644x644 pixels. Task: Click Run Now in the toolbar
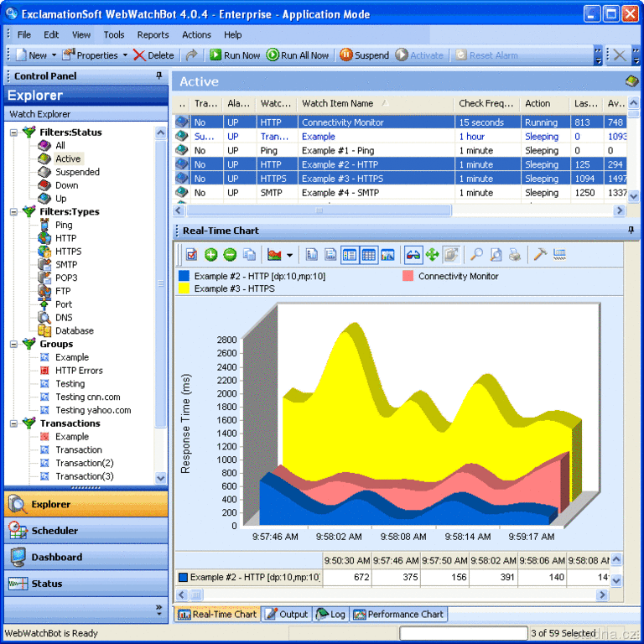[x=235, y=55]
